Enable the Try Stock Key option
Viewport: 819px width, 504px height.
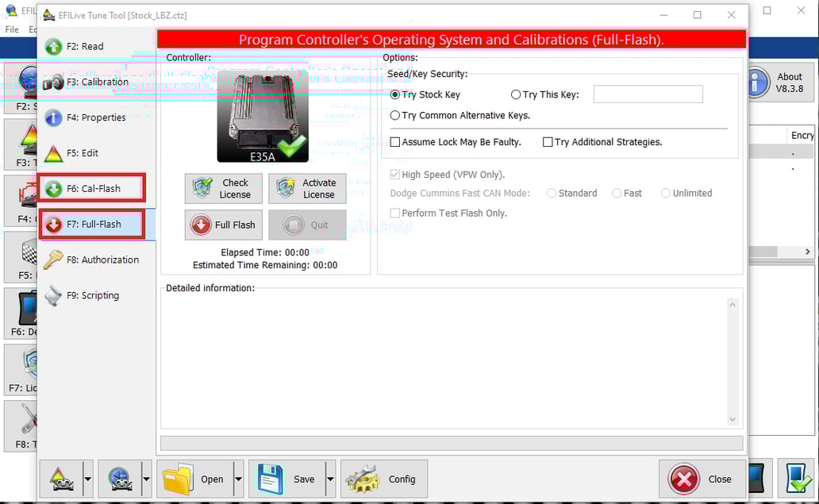pos(395,94)
